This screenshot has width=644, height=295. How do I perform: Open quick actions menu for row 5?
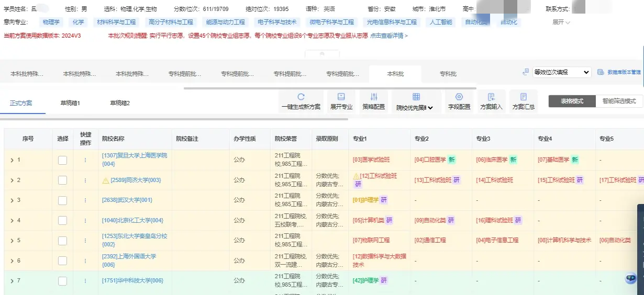(85, 241)
